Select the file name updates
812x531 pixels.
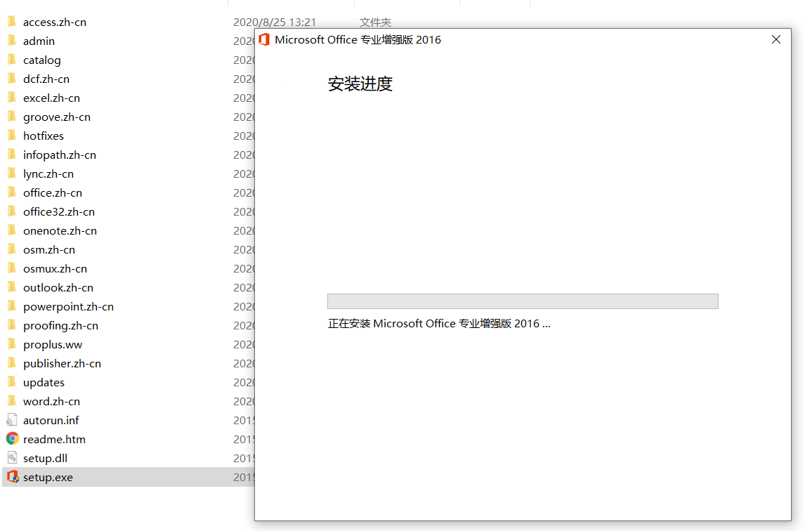click(44, 382)
